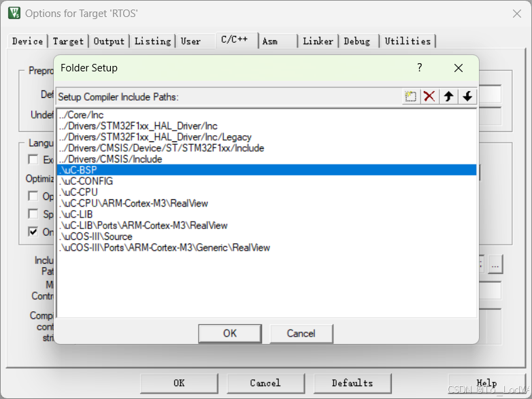The image size is (532, 399).
Task: Close the Options for Target window
Action: coord(517,14)
